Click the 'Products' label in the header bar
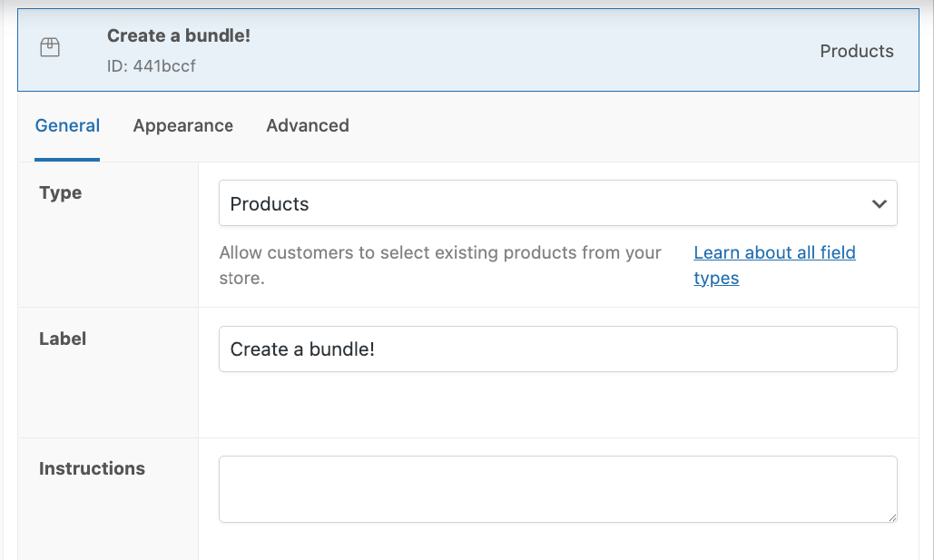 click(856, 51)
